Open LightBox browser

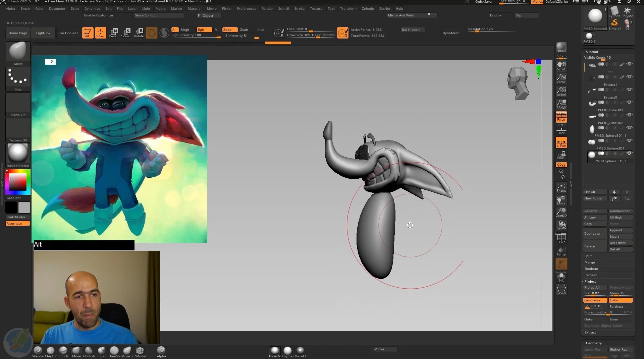click(43, 33)
